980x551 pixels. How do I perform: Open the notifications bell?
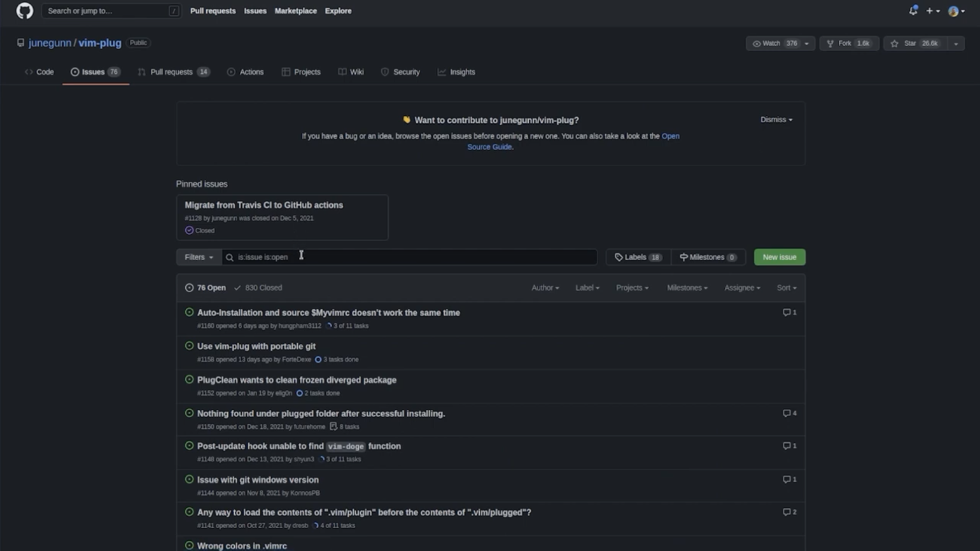913,11
